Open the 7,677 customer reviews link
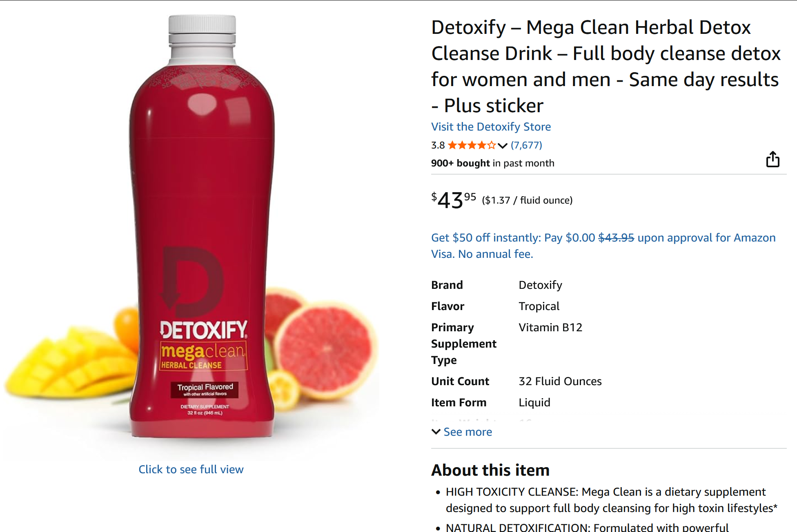 (526, 145)
